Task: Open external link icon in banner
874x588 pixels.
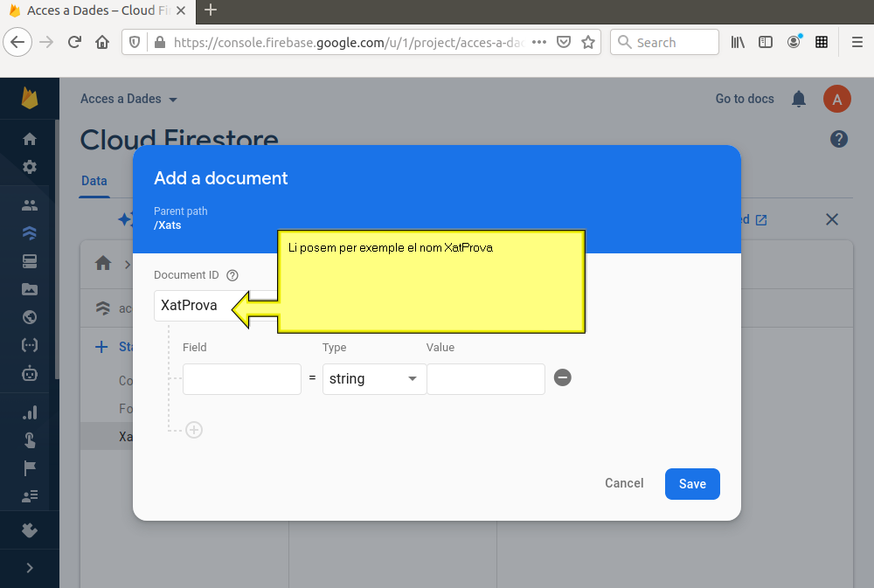Action: [x=761, y=220]
